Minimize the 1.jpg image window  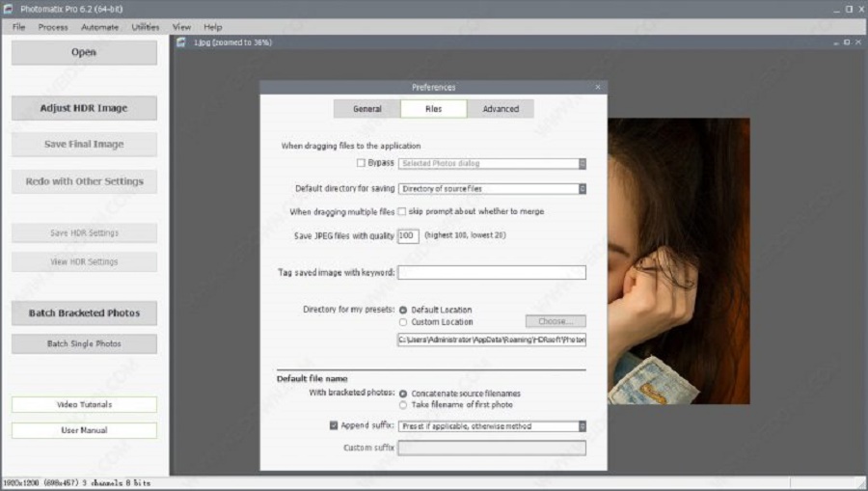pos(836,42)
